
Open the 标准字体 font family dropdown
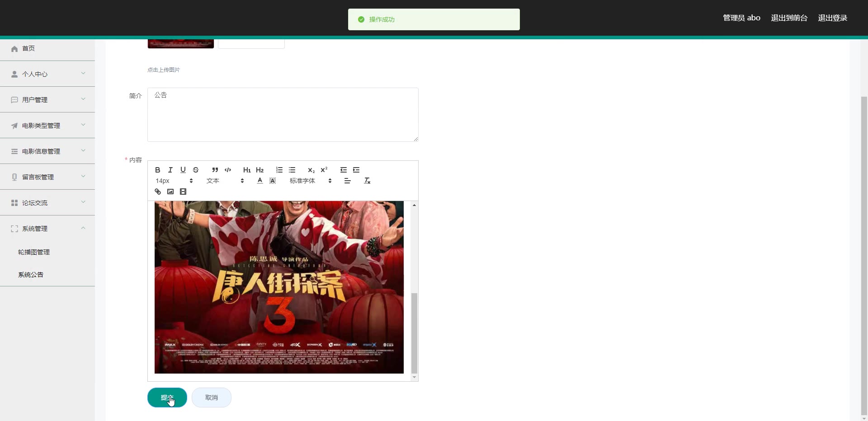(311, 181)
